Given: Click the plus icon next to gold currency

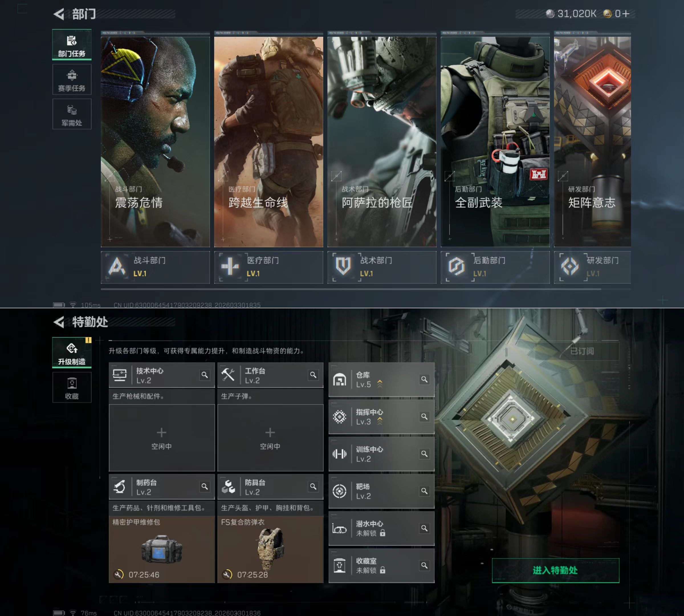Looking at the screenshot, I should pyautogui.click(x=626, y=14).
